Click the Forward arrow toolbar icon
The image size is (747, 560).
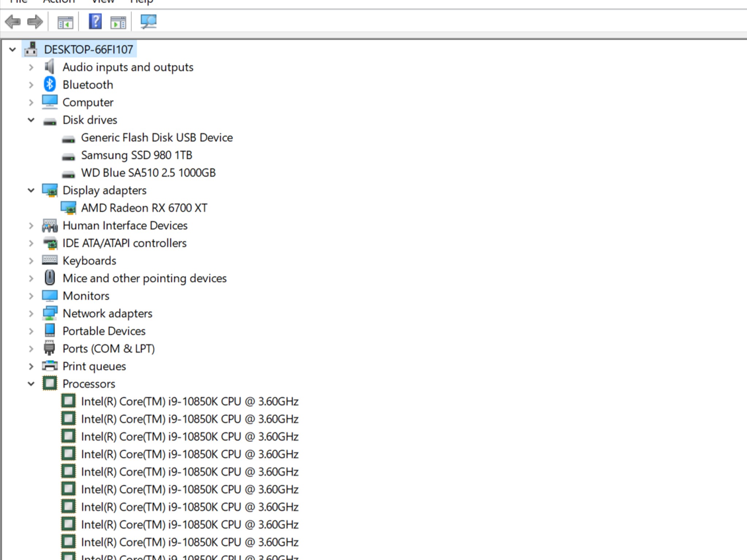click(x=35, y=22)
